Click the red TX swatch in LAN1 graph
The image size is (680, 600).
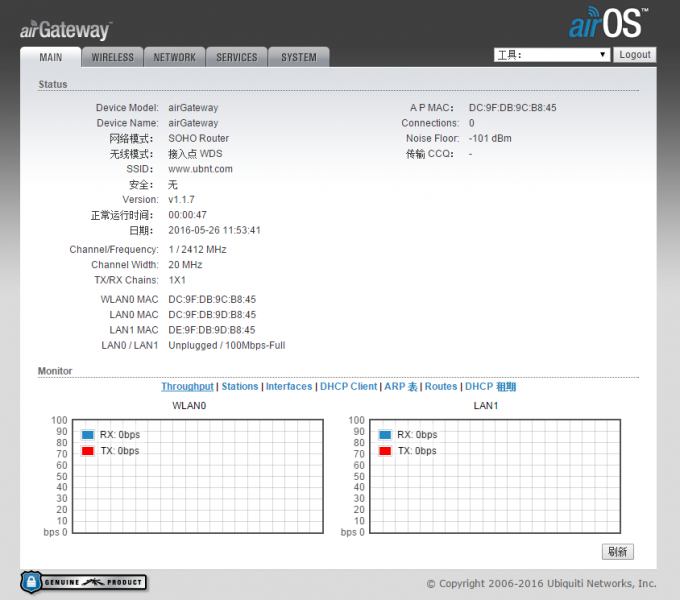click(385, 451)
